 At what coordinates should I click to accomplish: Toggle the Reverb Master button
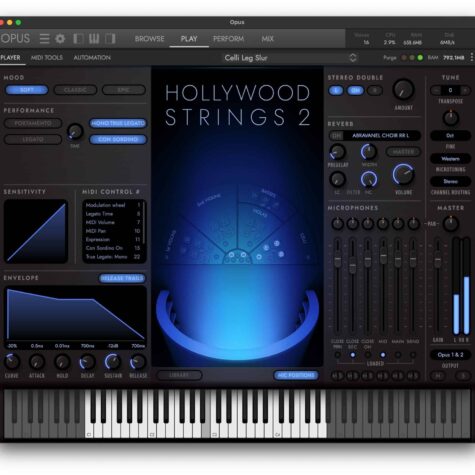point(403,152)
